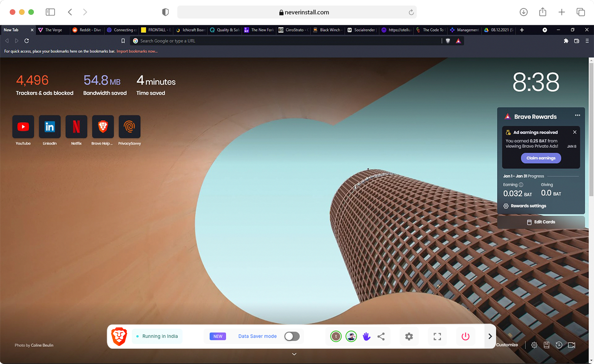
Task: Switch to the Black Winch tab
Action: [x=328, y=30]
